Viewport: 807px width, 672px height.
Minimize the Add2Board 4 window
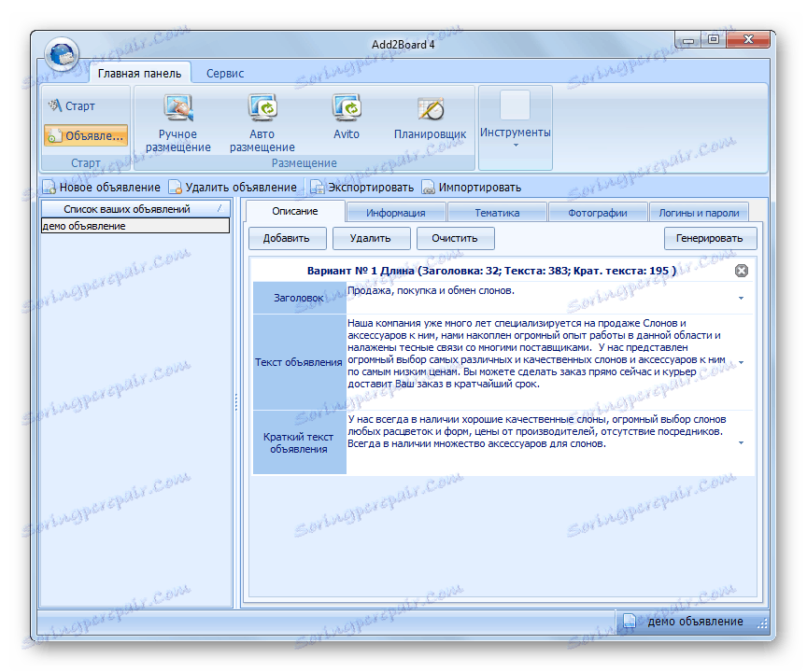pyautogui.click(x=688, y=39)
